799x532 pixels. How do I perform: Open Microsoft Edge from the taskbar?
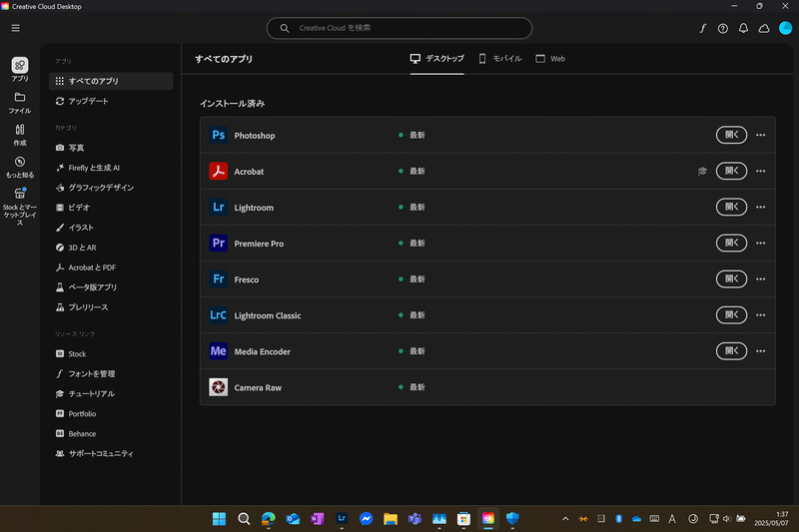(x=268, y=519)
